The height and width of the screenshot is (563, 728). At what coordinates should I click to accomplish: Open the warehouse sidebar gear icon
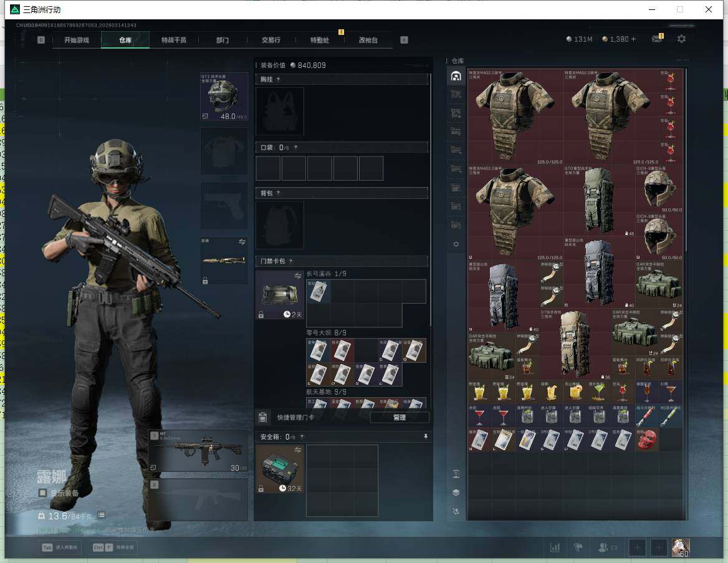(456, 244)
